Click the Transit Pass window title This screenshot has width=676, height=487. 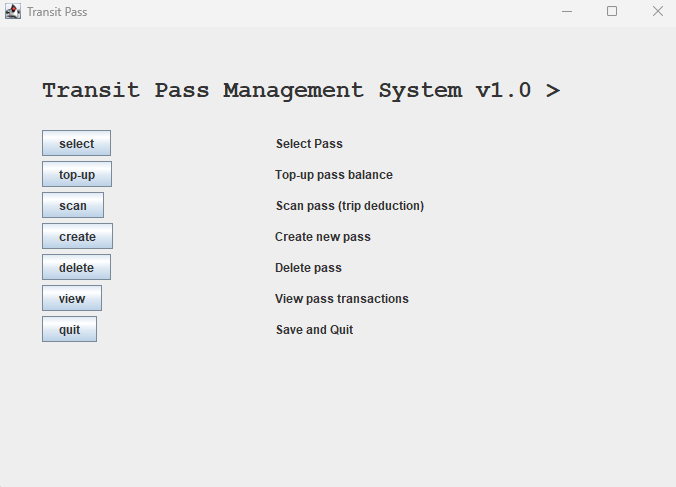(57, 12)
